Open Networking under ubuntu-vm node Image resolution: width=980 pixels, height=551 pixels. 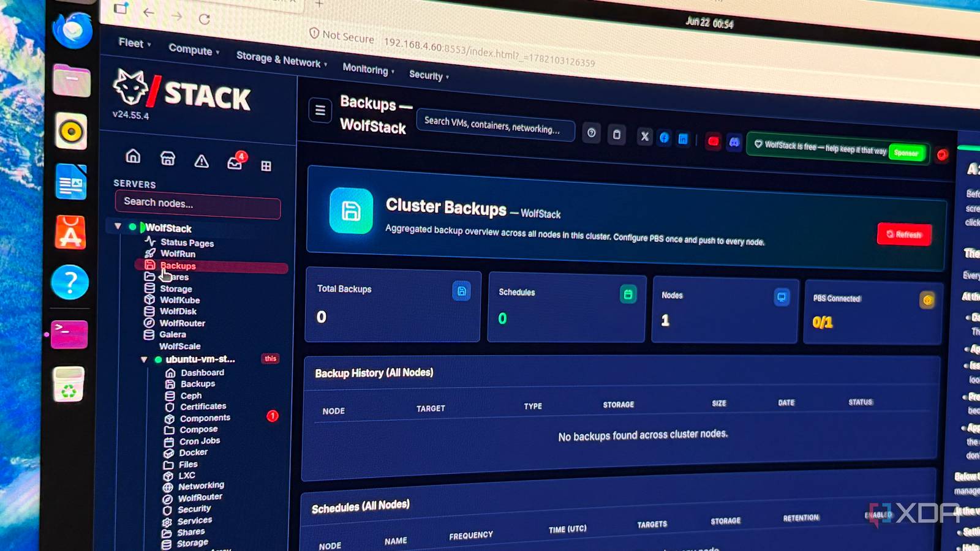pos(201,486)
